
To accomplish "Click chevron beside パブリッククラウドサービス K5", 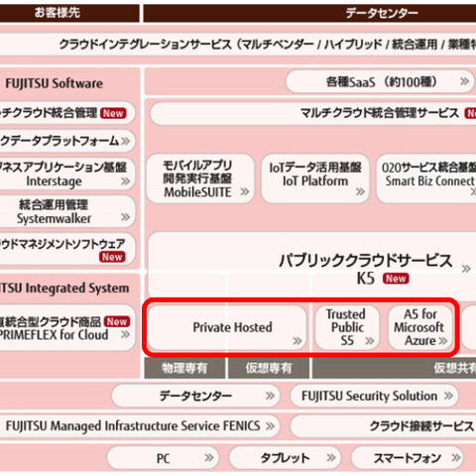I will (x=466, y=269).
